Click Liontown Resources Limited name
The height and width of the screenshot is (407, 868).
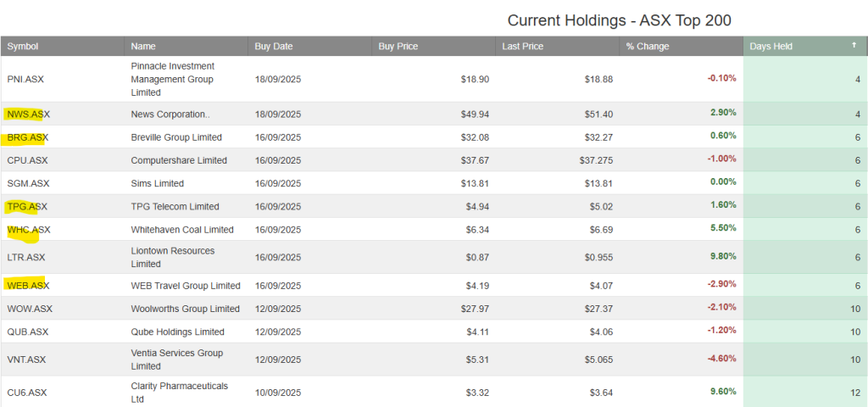tap(173, 258)
